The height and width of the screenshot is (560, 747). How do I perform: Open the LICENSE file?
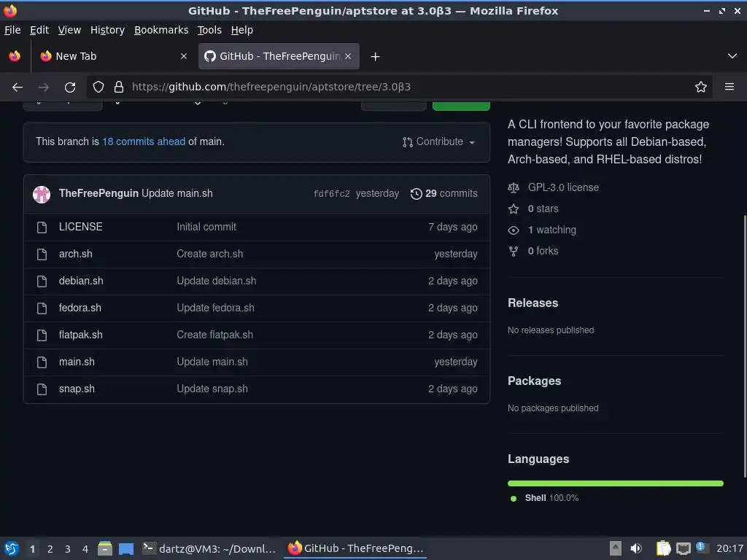point(80,227)
